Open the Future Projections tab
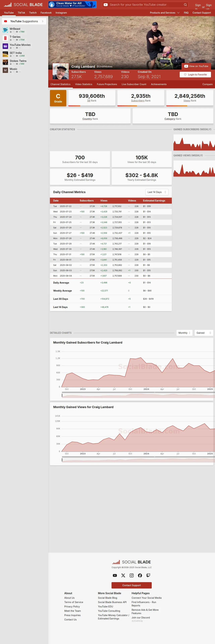215x644 pixels. (x=107, y=84)
